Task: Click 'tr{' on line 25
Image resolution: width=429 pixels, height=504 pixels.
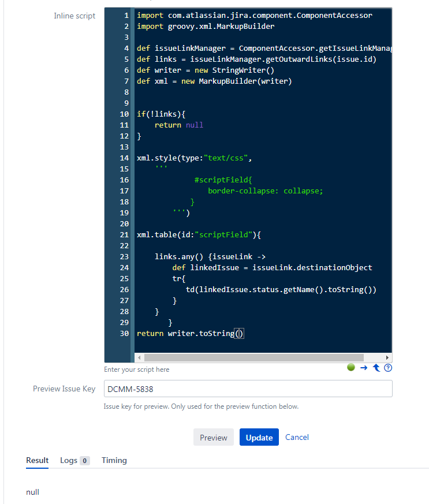Action: [x=178, y=278]
